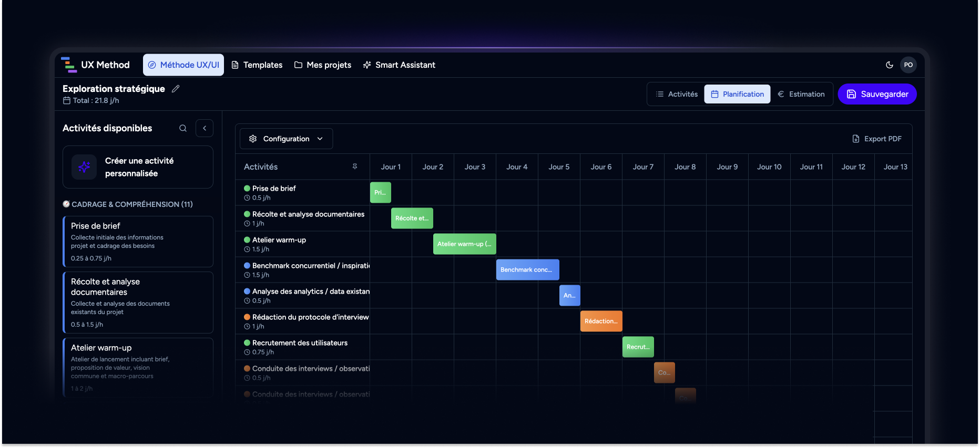
Task: Switch to the Activités view tab
Action: coord(677,94)
